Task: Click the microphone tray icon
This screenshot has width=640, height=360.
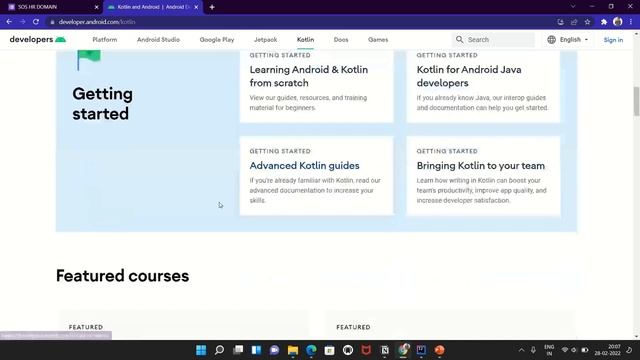Action: [x=533, y=350]
